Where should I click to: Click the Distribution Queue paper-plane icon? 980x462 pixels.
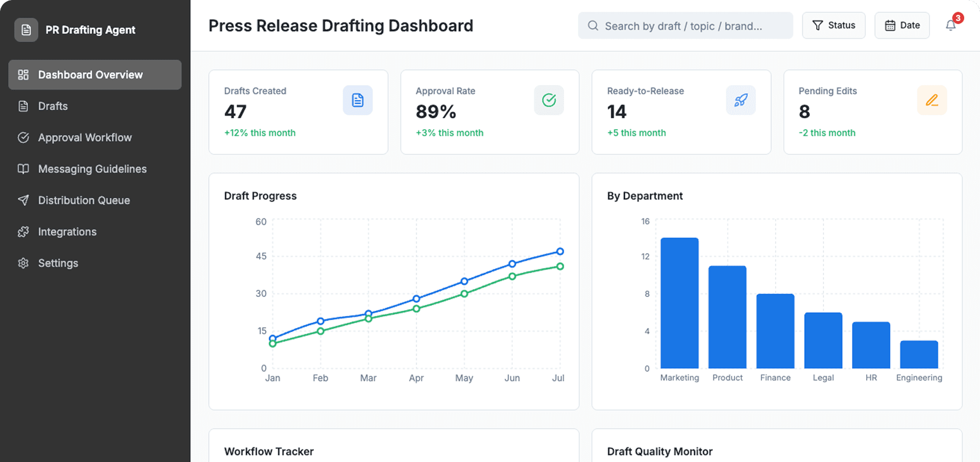tap(23, 200)
